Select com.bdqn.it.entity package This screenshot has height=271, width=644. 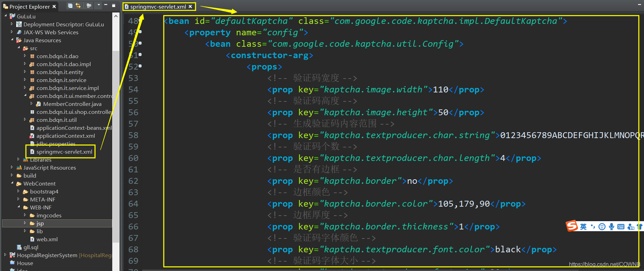coord(60,72)
